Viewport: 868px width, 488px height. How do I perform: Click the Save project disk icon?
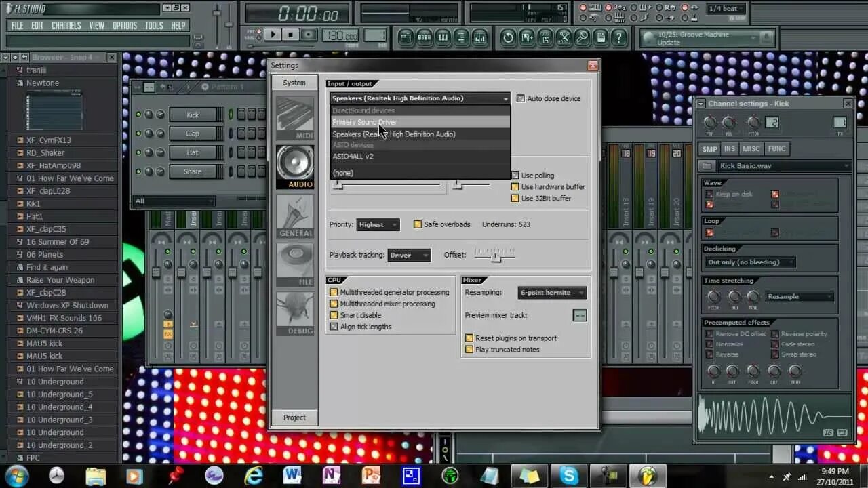(527, 37)
